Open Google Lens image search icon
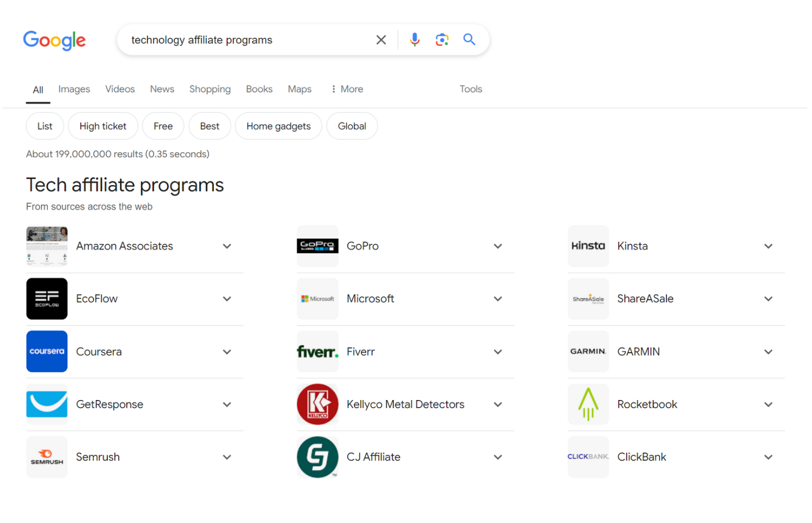This screenshot has width=812, height=523. coord(442,40)
